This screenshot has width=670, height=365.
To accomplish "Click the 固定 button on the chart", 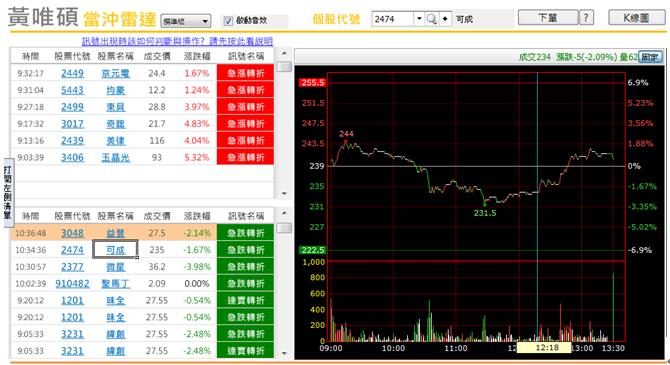I will tap(650, 56).
